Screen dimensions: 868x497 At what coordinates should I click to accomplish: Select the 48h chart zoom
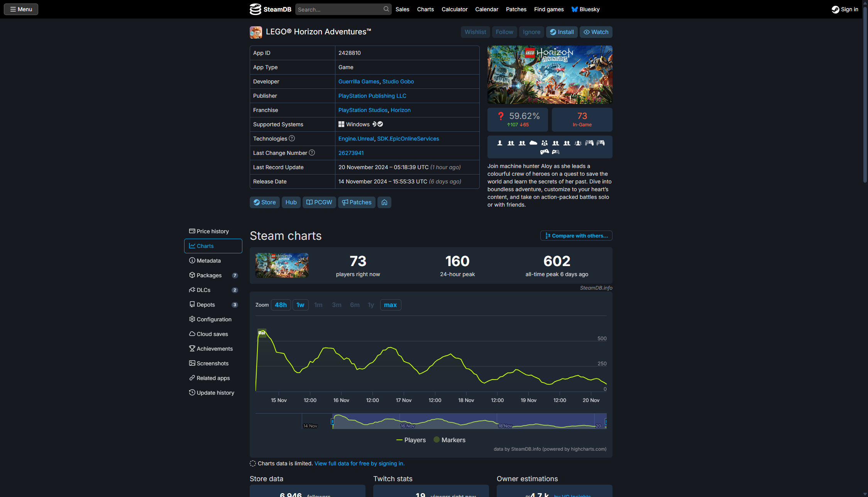pyautogui.click(x=281, y=305)
